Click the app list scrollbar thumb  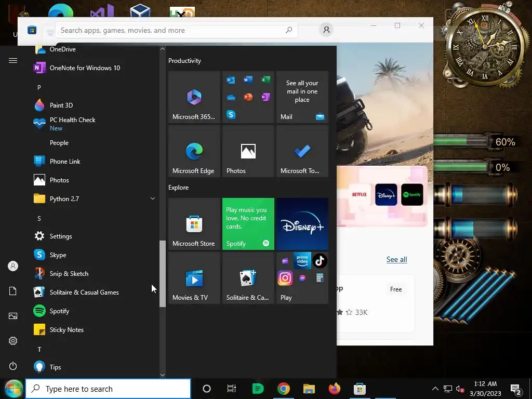pyautogui.click(x=163, y=273)
